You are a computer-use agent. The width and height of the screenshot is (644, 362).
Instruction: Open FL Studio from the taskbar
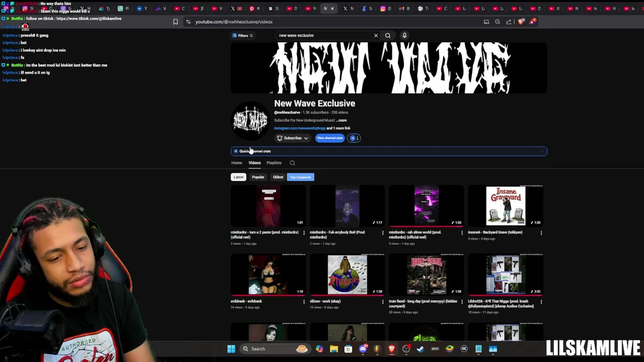[x=377, y=349]
